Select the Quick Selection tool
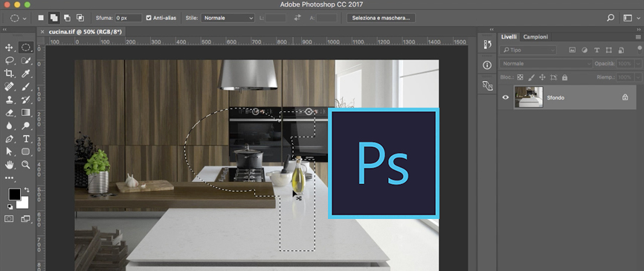This screenshot has height=271, width=644. click(25, 61)
